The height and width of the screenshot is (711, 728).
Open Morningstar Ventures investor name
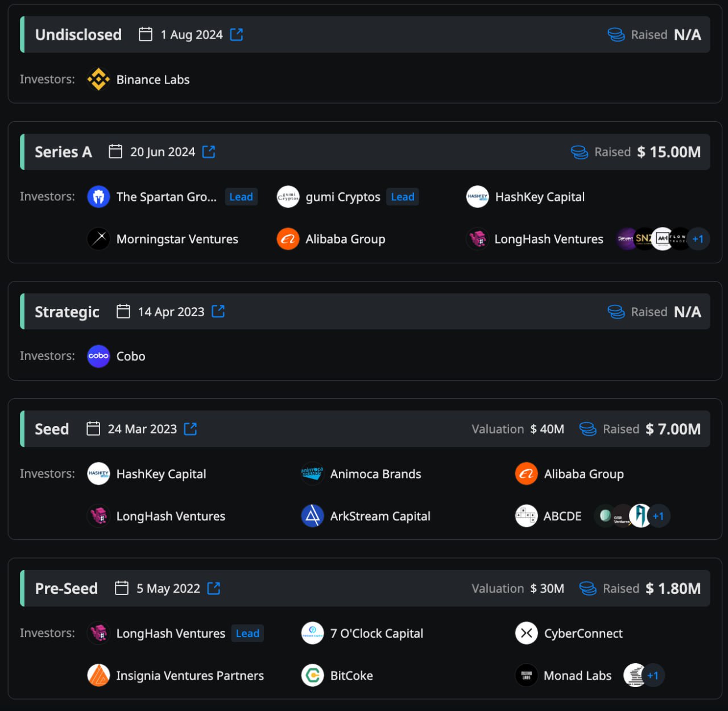pyautogui.click(x=177, y=239)
